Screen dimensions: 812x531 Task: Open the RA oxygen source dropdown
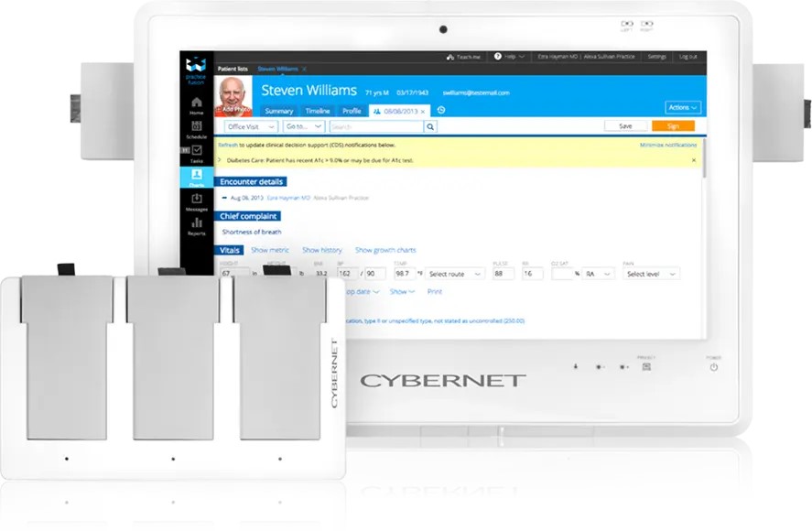pyautogui.click(x=598, y=274)
